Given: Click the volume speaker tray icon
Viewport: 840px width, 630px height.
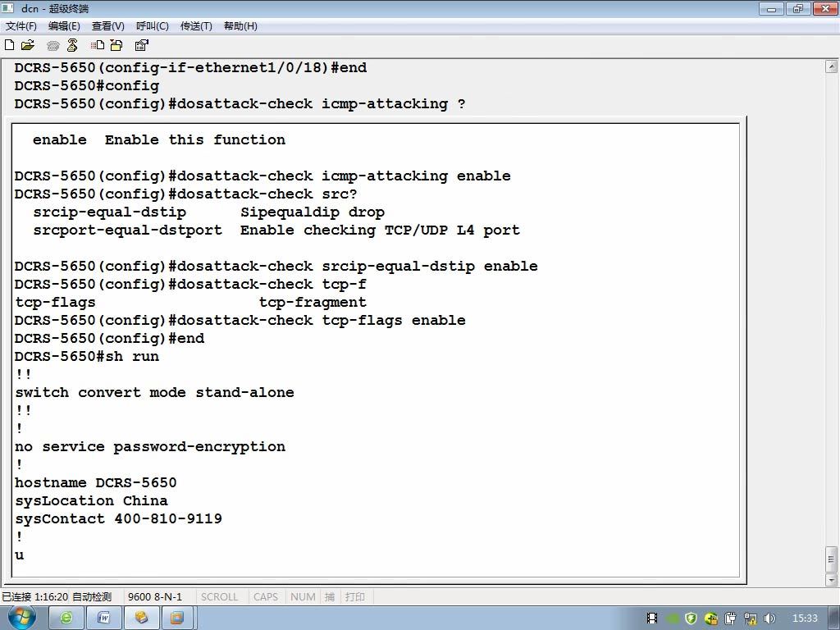Looking at the screenshot, I should click(769, 619).
